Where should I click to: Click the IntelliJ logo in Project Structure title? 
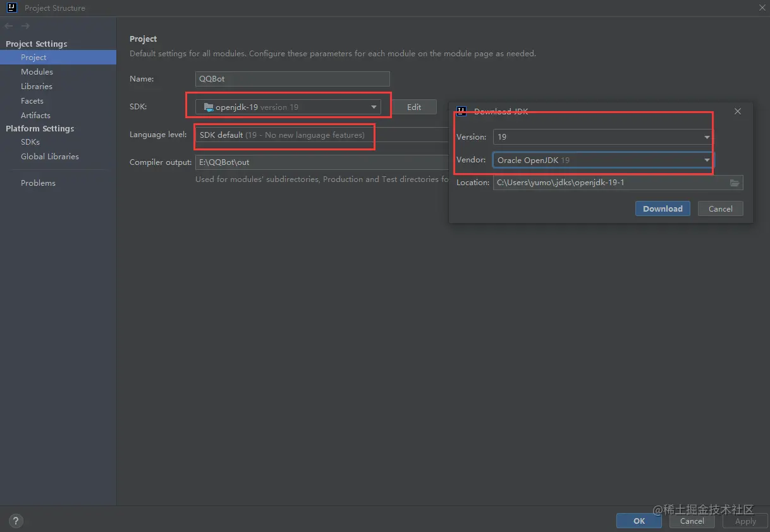click(x=11, y=8)
